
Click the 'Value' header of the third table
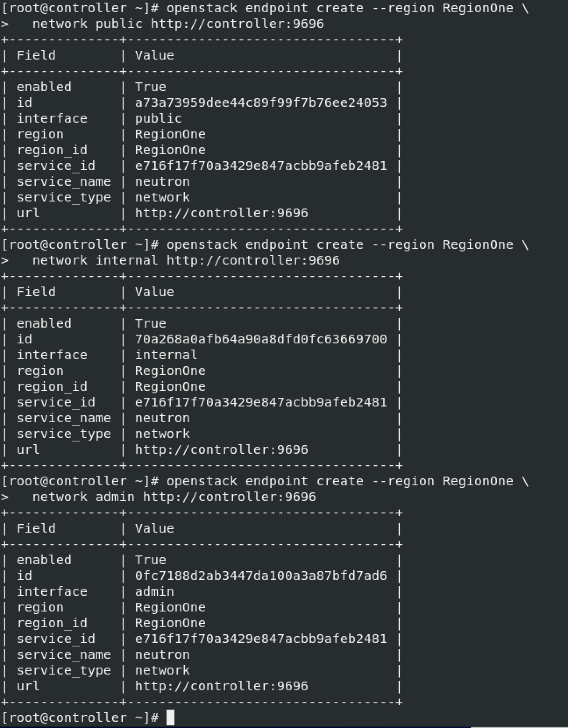(154, 528)
